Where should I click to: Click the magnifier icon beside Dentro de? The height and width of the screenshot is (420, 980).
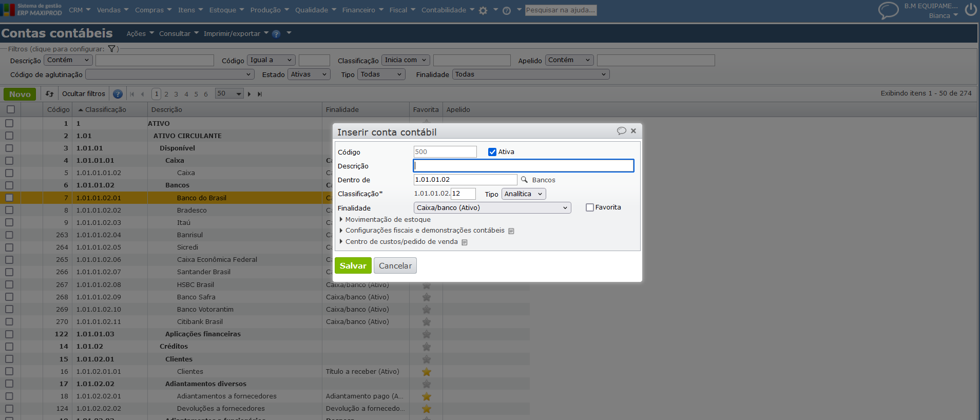(524, 180)
